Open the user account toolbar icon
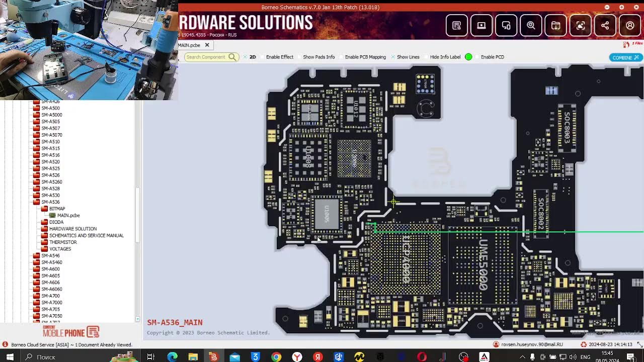The height and width of the screenshot is (362, 644). (630, 26)
